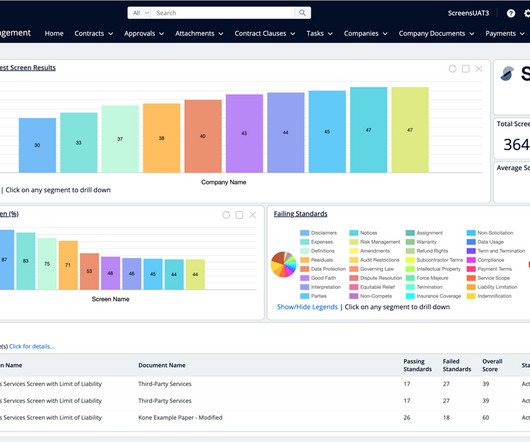Toggle the Non-Compete legend swatch
Screen dimensions: 530x442
354,296
